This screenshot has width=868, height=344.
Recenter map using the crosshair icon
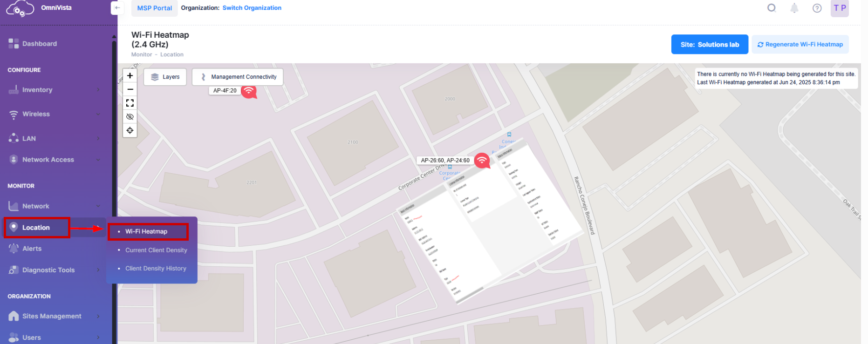point(130,130)
